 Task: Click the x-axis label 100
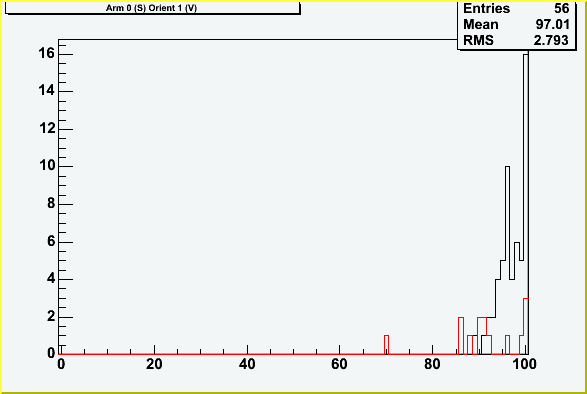tap(523, 364)
